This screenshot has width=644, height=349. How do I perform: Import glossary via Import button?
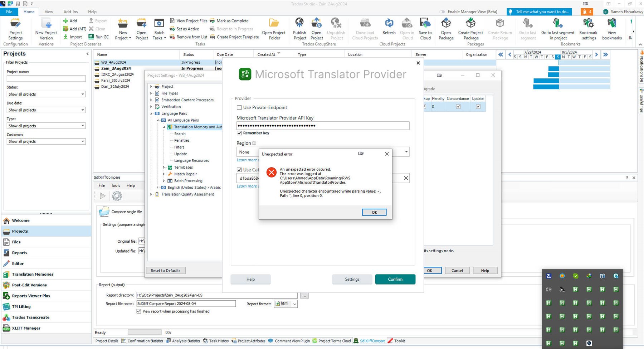[73, 37]
